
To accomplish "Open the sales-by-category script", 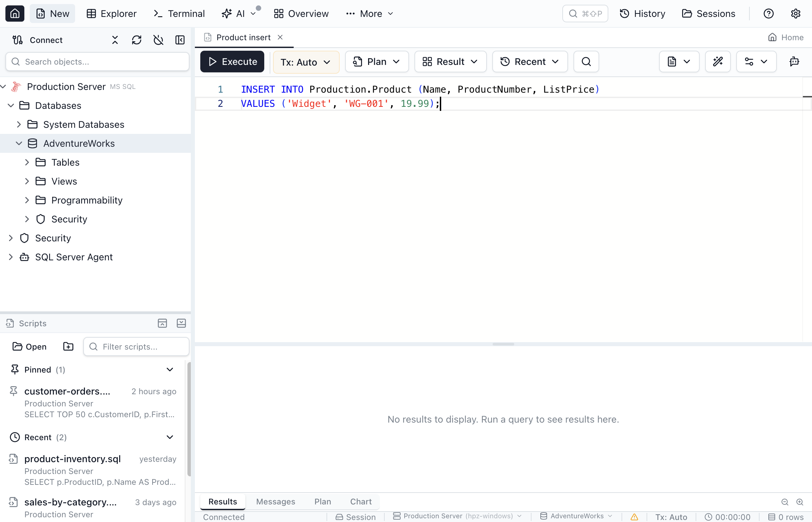I will [x=93, y=508].
